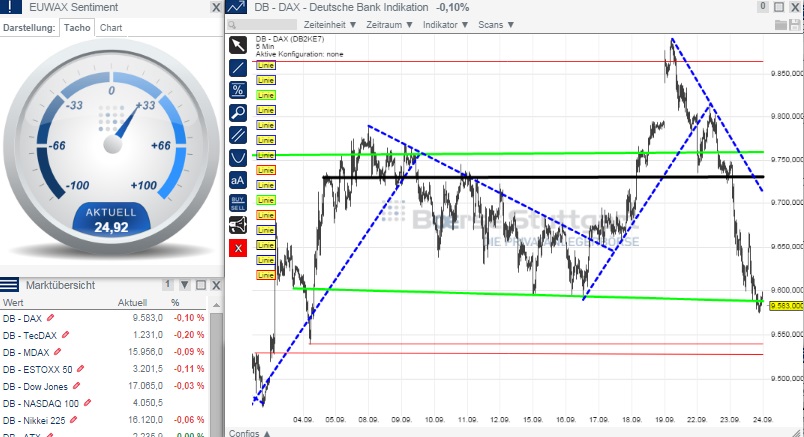Click the chart symbol search field
804x437 pixels.
coord(262,25)
